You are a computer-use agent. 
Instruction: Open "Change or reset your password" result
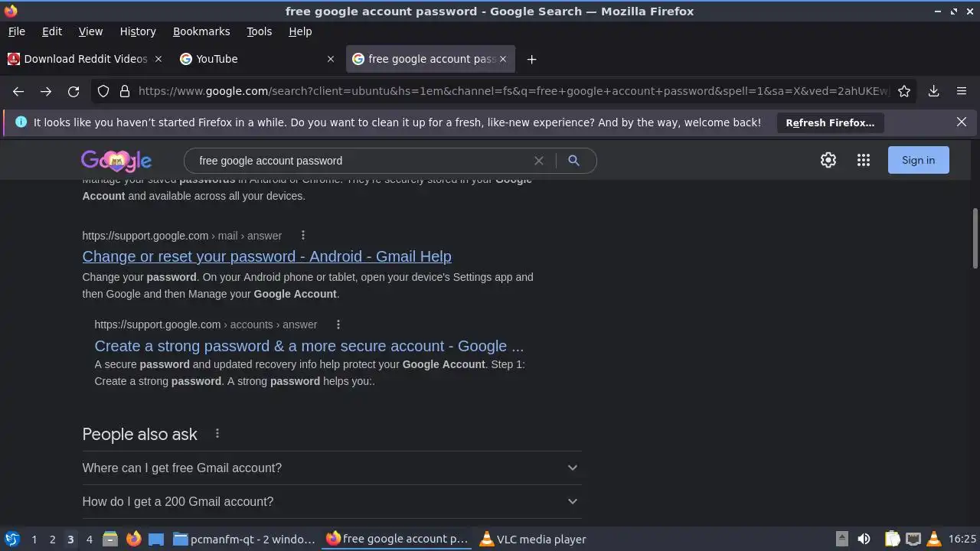pos(266,256)
